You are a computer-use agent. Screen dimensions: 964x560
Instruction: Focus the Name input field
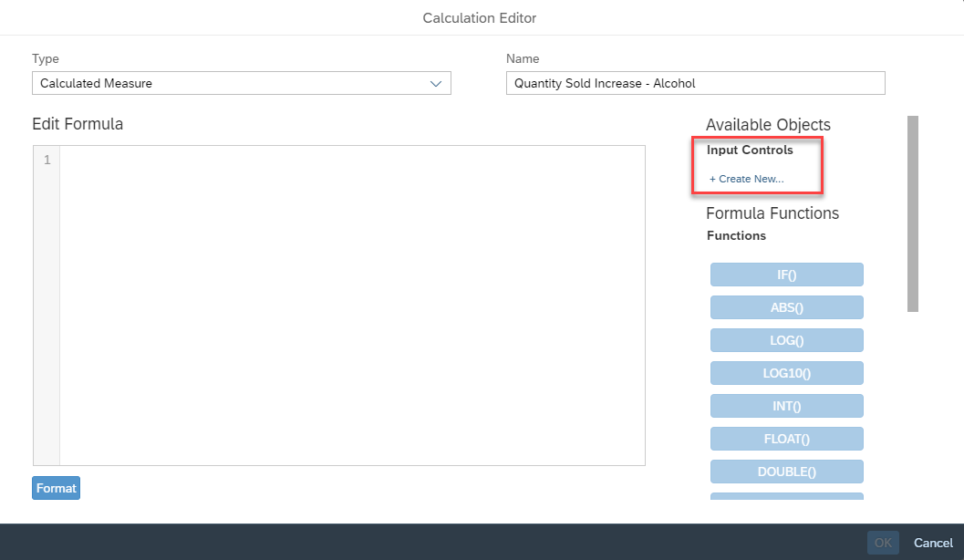[x=695, y=84]
